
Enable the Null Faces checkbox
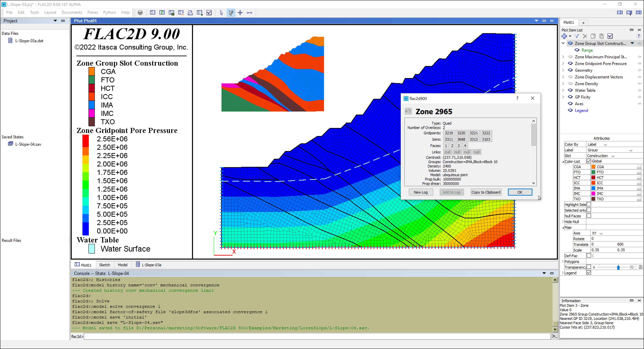click(x=589, y=216)
